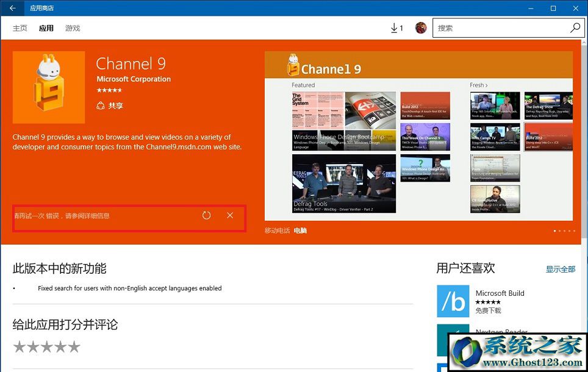
Task: Switch to the 应用 tab
Action: 46,28
